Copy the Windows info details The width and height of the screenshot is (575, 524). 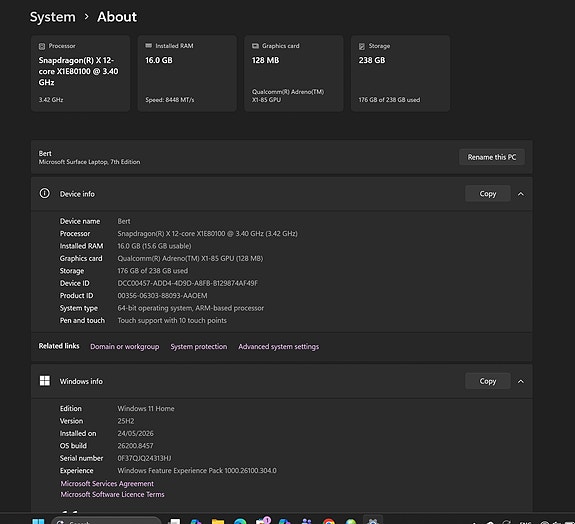[x=487, y=381]
